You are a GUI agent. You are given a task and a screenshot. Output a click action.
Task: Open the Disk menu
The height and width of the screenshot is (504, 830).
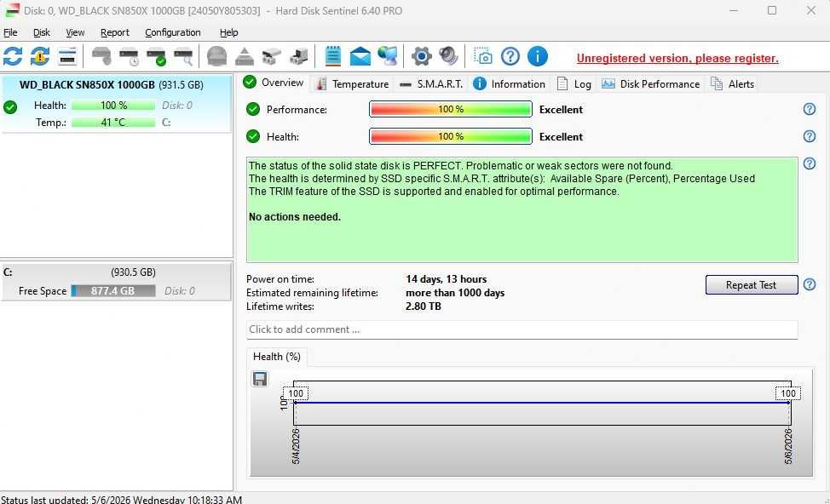(x=41, y=32)
